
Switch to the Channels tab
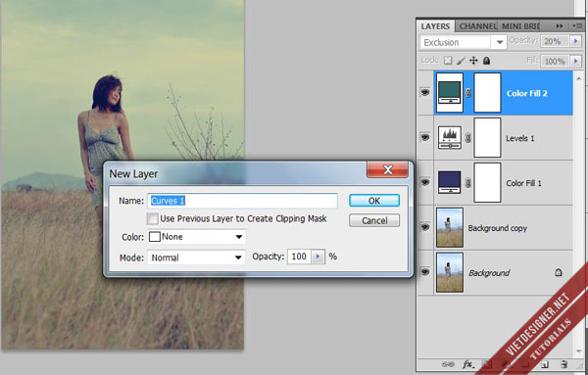point(478,26)
